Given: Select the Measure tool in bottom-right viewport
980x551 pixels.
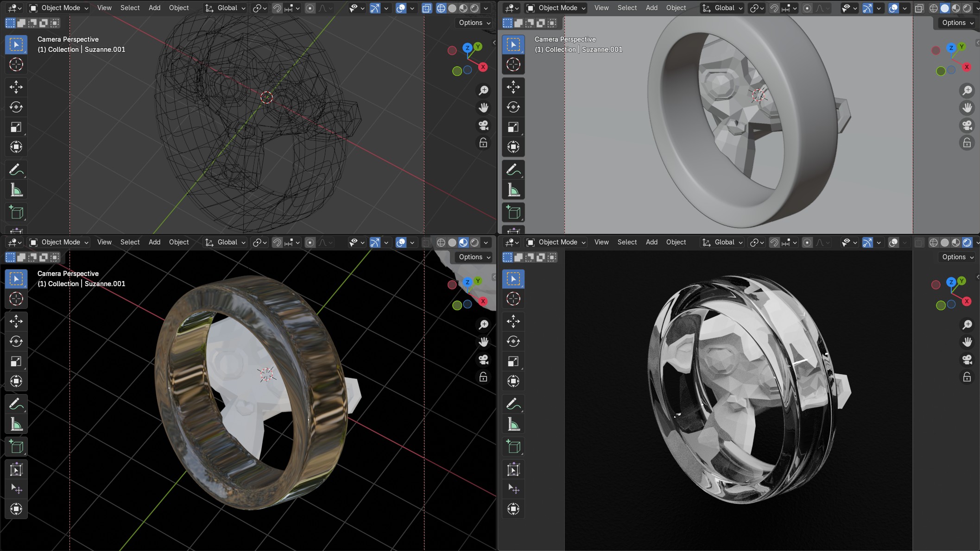Looking at the screenshot, I should (x=513, y=424).
